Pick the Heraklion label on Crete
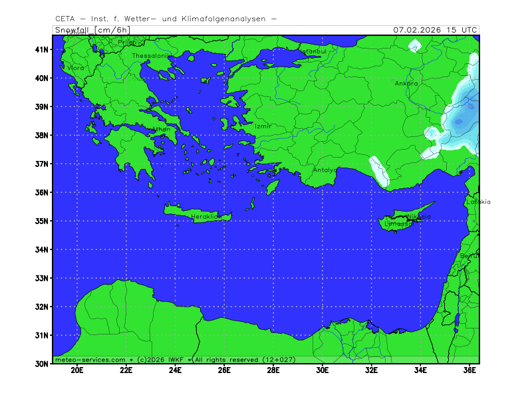This screenshot has height=399, width=532. coord(205,217)
